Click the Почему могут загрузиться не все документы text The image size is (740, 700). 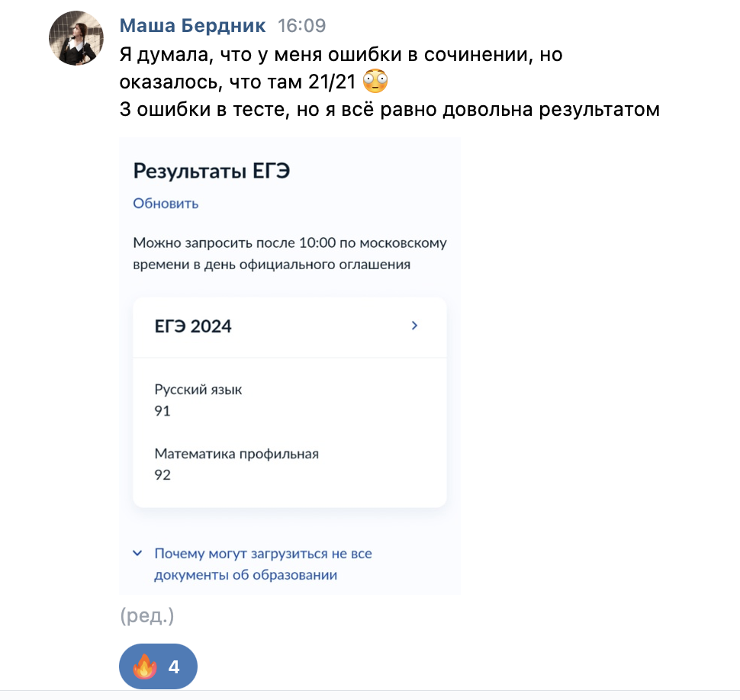263,564
